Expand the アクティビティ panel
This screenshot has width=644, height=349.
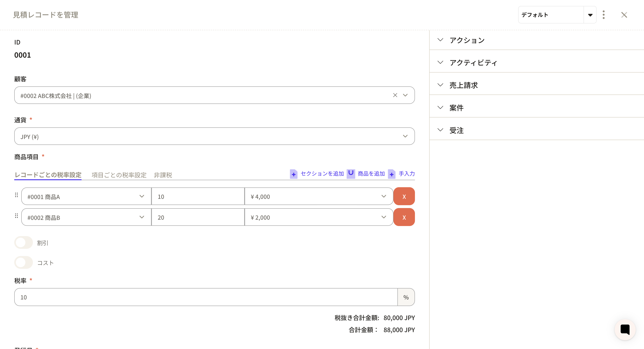(x=473, y=62)
